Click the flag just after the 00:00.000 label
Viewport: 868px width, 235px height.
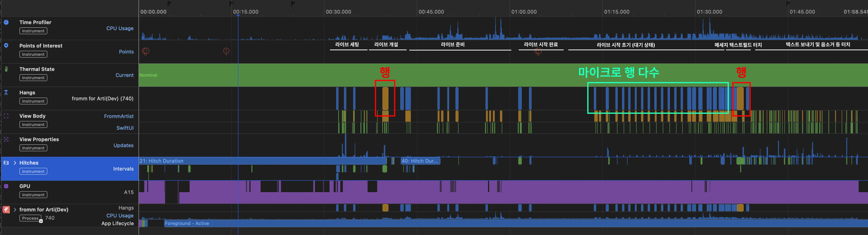(x=169, y=4)
